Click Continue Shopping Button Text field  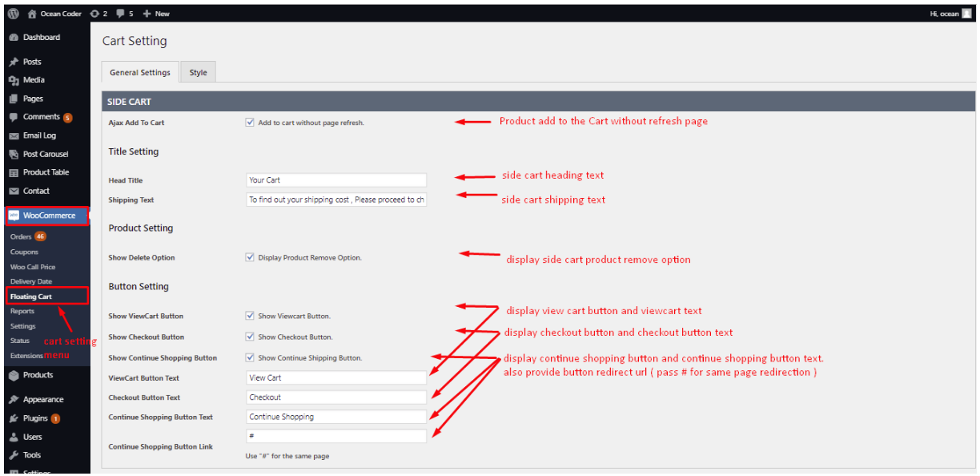tap(336, 417)
